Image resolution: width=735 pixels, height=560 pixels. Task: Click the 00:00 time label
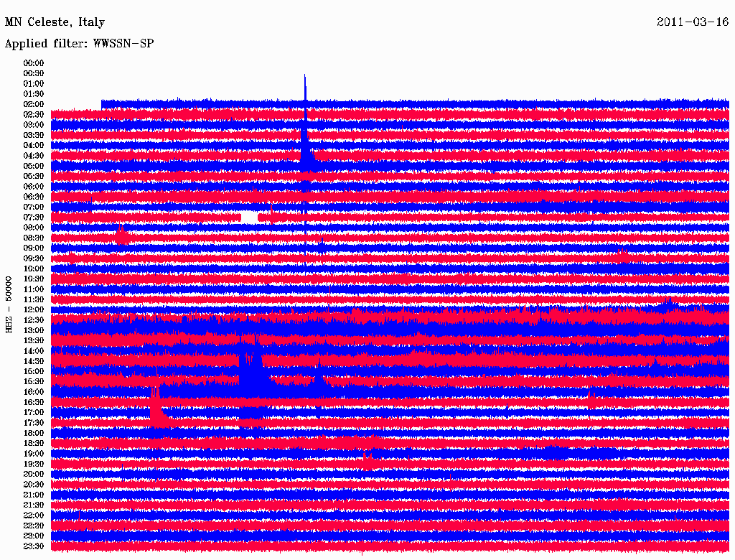coord(33,63)
